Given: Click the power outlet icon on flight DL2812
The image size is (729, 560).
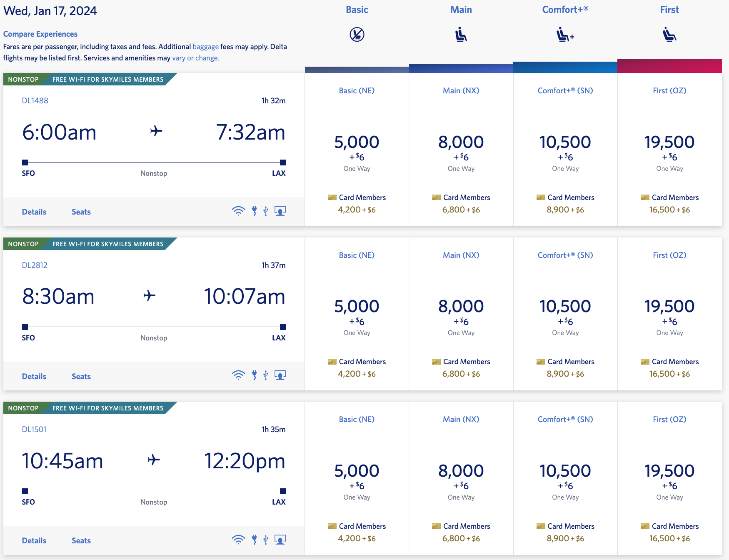Looking at the screenshot, I should (x=255, y=375).
